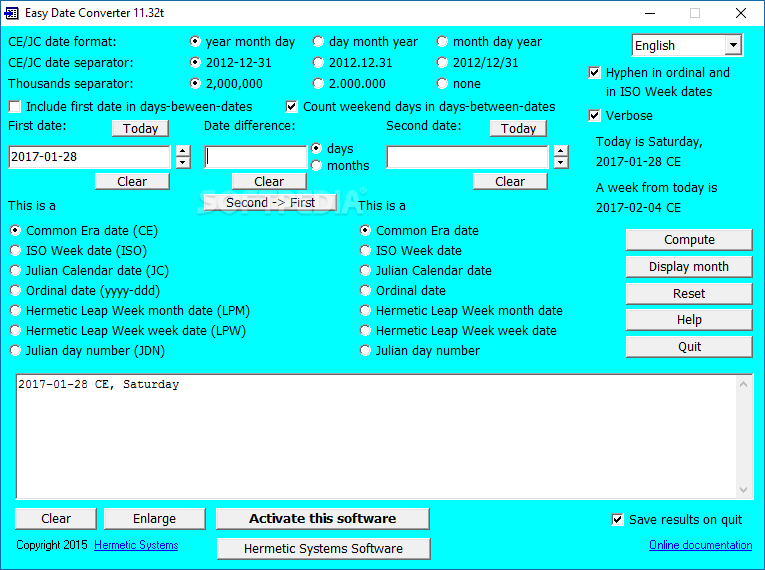Viewport: 765px width, 570px height.
Task: Decrement Second date with down spinner arrow
Action: pyautogui.click(x=561, y=163)
